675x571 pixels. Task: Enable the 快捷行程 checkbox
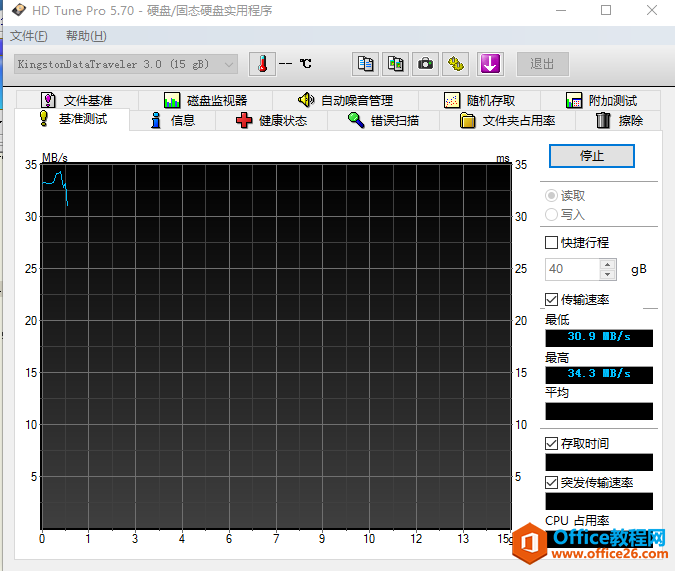pos(551,242)
